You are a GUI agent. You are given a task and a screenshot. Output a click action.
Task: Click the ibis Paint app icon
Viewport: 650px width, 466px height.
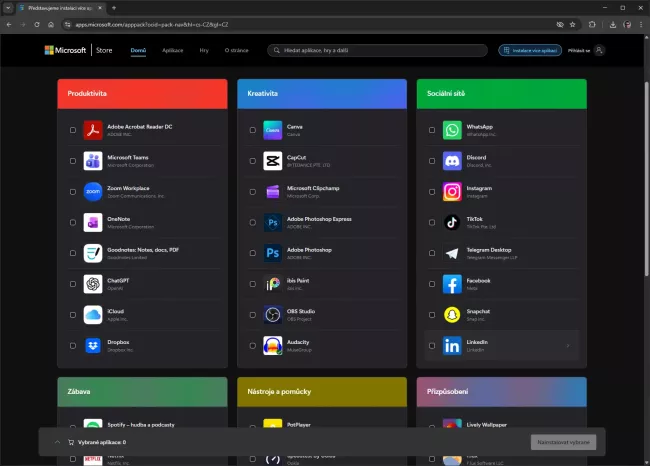[273, 284]
